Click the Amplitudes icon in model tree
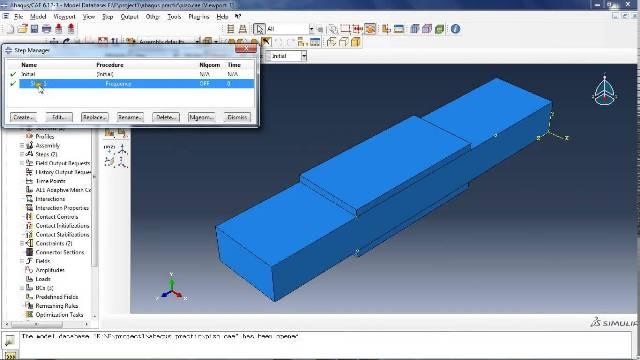Viewport: 640px width, 360px height. pos(29,270)
